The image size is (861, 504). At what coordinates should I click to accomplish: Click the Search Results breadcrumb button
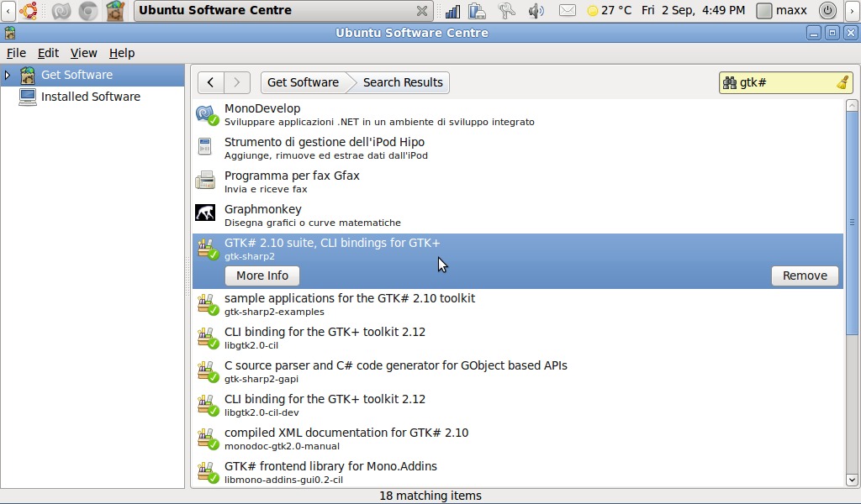click(x=403, y=82)
